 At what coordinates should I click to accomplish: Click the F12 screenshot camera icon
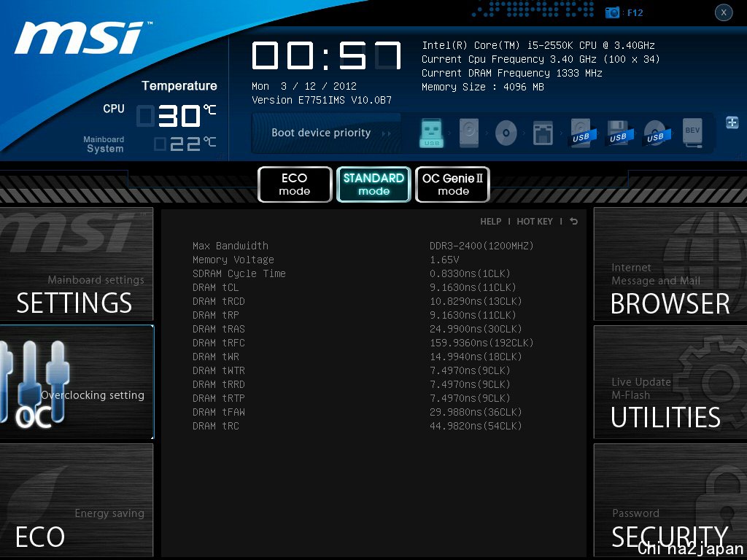(612, 13)
